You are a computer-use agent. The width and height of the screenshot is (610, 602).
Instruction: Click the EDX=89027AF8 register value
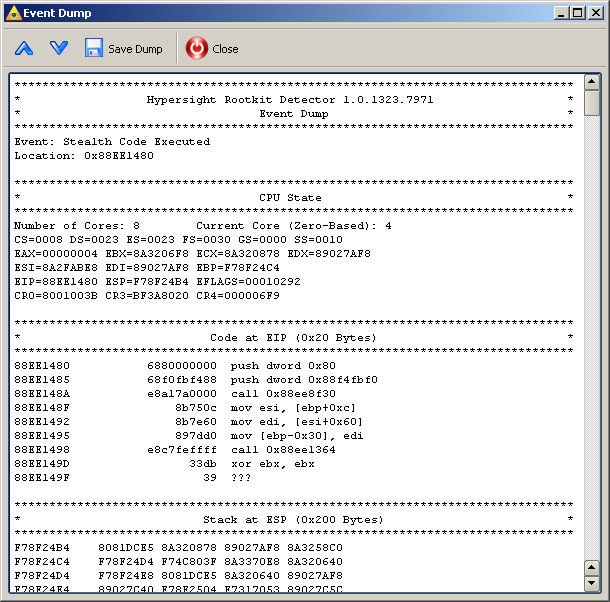click(329, 254)
